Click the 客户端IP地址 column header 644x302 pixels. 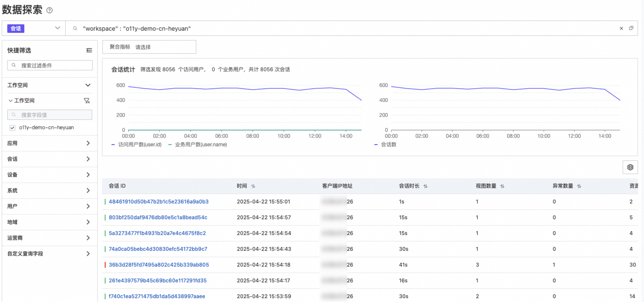[337, 186]
